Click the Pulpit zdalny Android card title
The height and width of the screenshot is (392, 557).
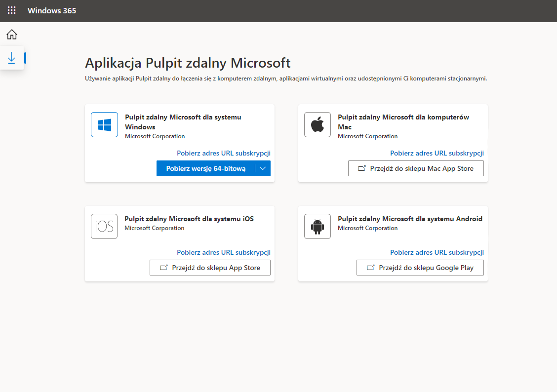(x=410, y=219)
